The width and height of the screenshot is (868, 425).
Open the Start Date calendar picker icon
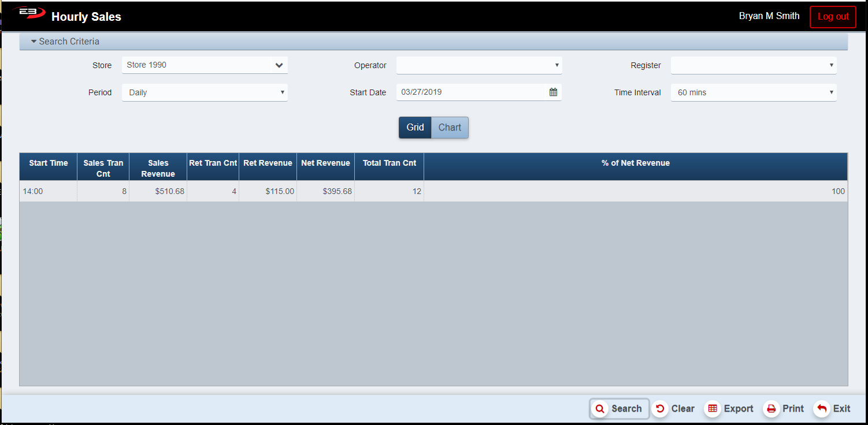pos(553,92)
